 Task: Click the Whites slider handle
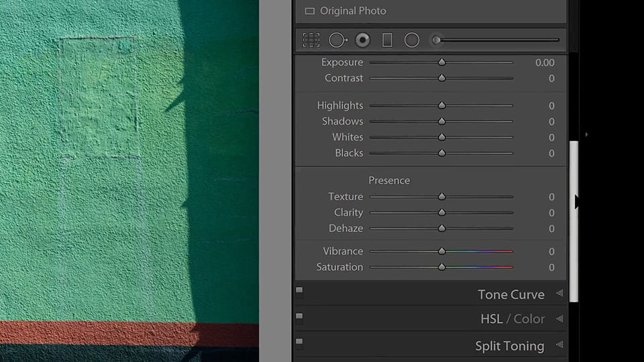[x=441, y=137]
